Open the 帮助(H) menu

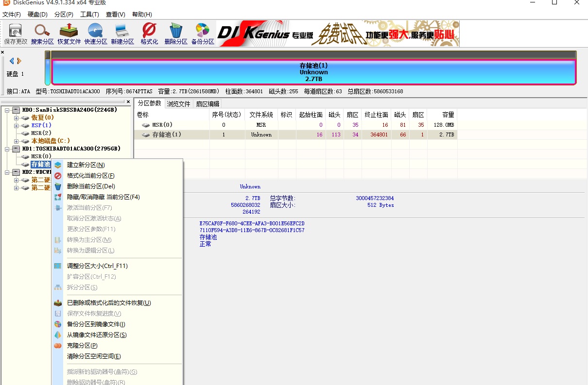pos(141,15)
